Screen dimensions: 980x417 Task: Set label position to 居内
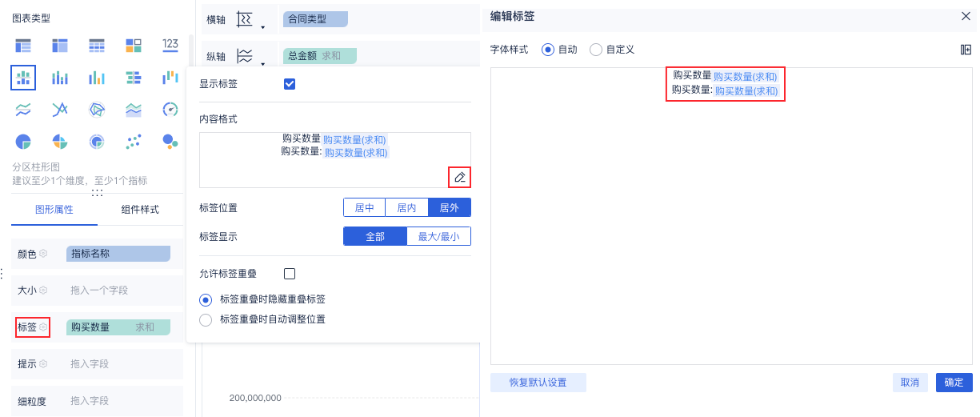tap(406, 207)
